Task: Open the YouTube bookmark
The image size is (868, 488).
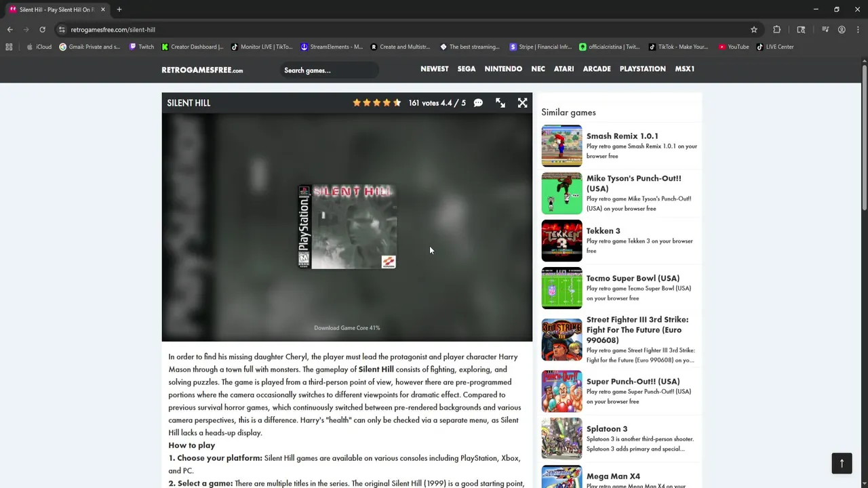Action: [x=734, y=47]
